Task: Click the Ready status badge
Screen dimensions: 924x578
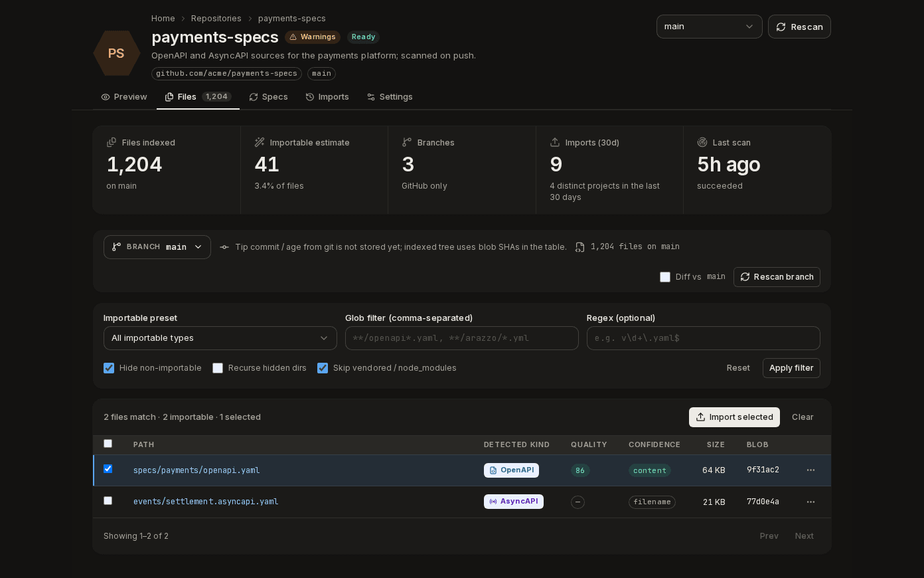Action: [363, 37]
